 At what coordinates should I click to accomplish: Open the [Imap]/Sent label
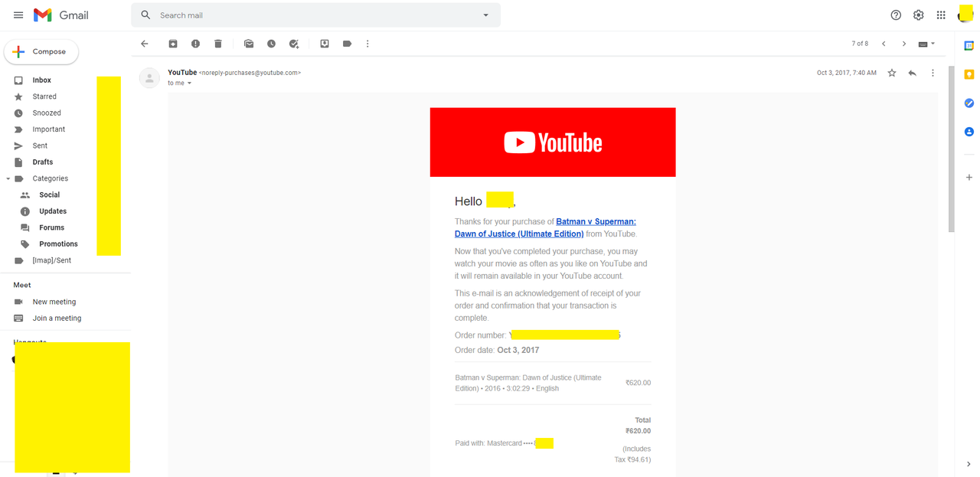tap(51, 260)
